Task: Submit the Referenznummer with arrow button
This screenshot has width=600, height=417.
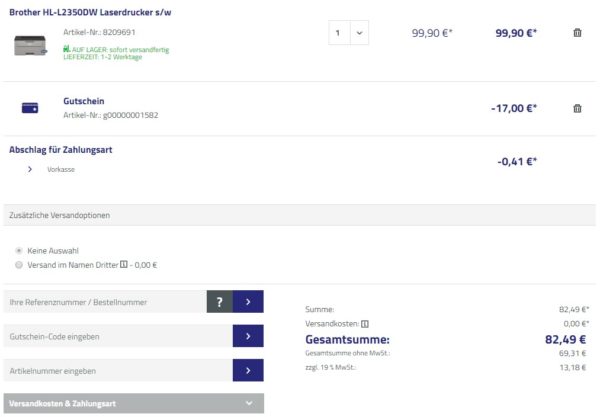Action: pyautogui.click(x=248, y=302)
